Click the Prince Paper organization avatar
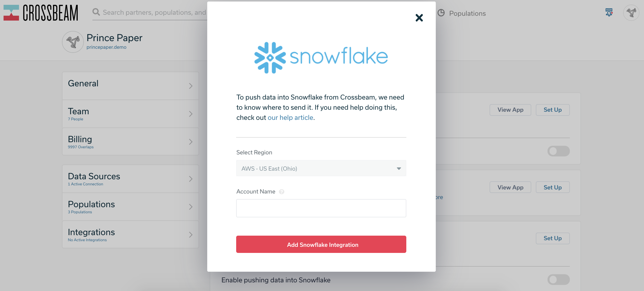 tap(73, 42)
